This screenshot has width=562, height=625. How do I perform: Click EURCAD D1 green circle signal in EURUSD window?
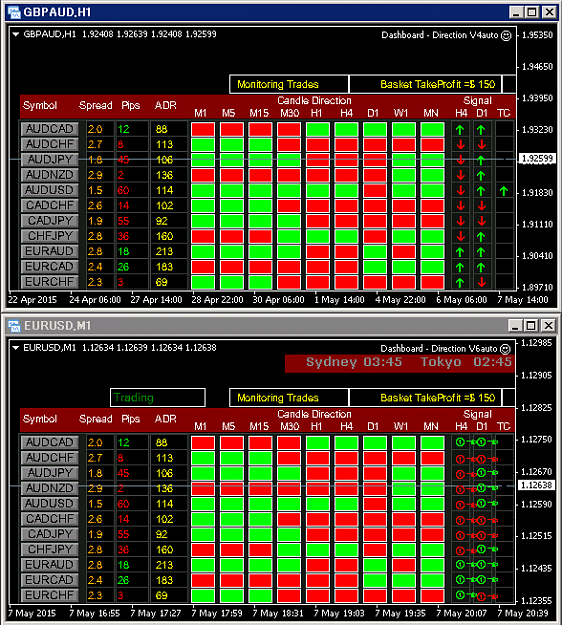[x=481, y=580]
